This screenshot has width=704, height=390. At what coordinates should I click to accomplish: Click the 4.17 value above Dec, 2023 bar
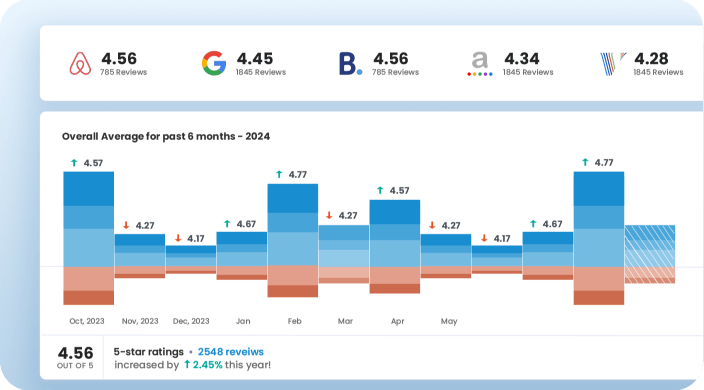[196, 239]
